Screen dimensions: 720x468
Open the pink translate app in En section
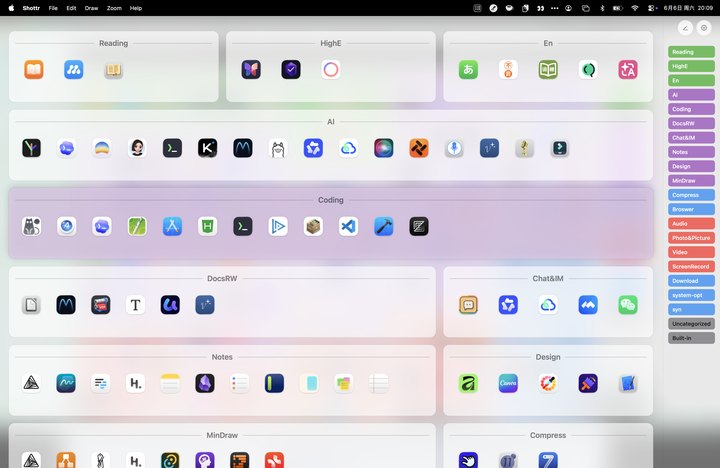pyautogui.click(x=628, y=70)
